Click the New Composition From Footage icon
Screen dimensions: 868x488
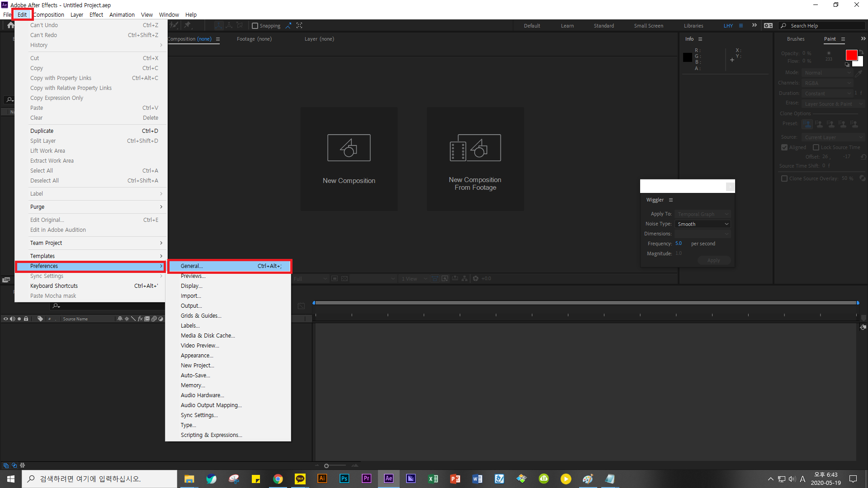point(475,148)
